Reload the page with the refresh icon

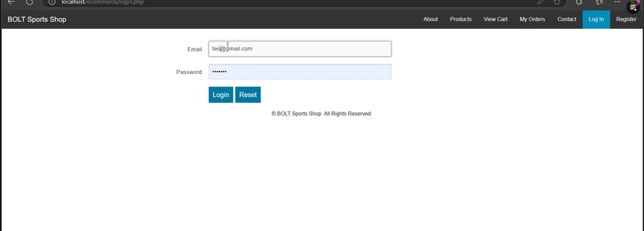click(x=30, y=2)
